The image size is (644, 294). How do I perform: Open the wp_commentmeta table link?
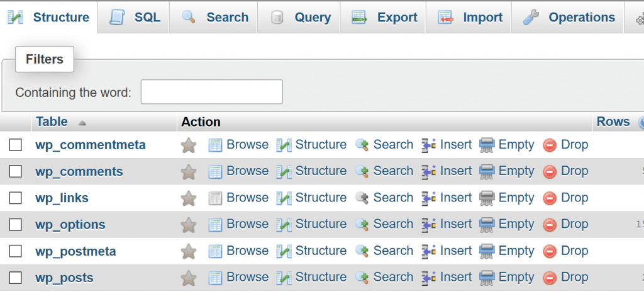tap(91, 145)
